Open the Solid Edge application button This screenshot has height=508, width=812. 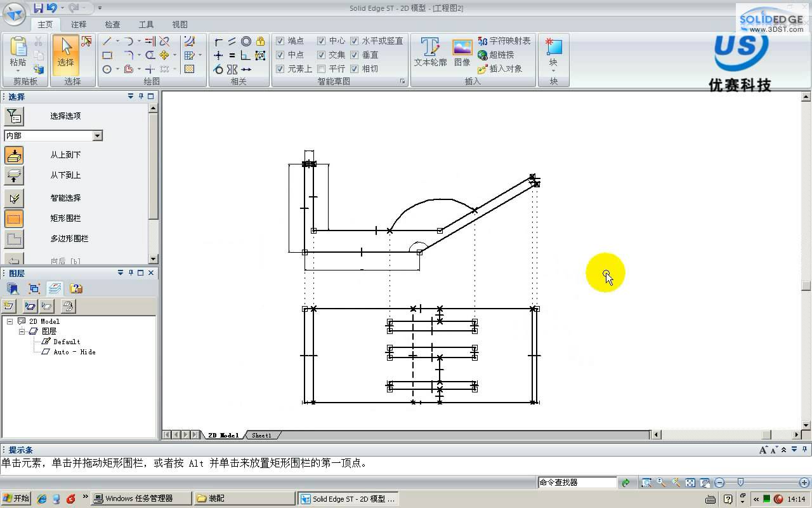[x=14, y=13]
